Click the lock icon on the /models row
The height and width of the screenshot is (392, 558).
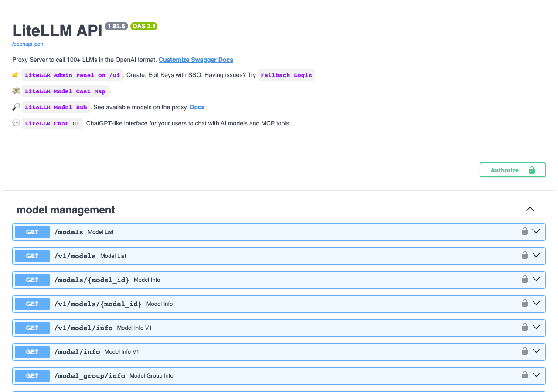pos(525,231)
